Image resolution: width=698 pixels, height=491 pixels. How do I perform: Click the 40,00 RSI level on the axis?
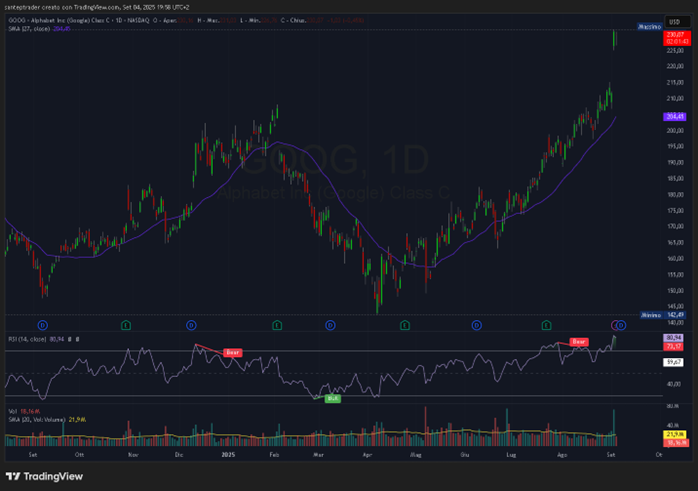pos(674,384)
